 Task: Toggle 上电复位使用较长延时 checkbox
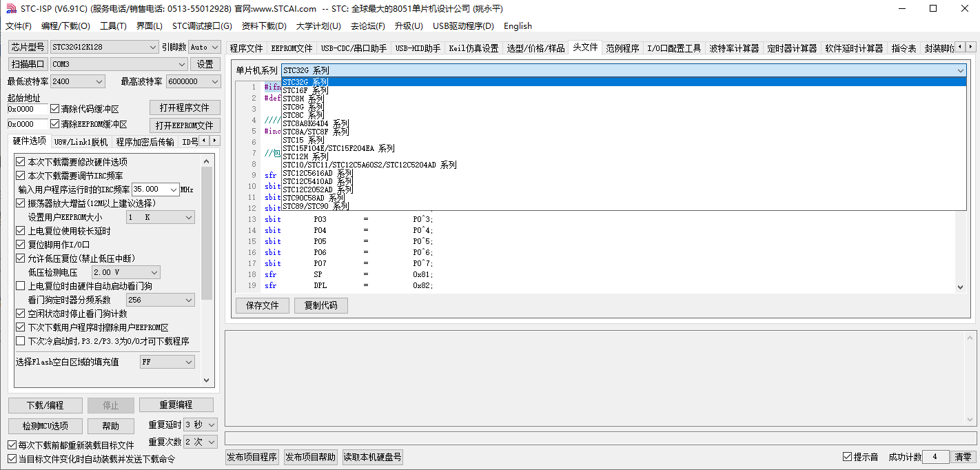pyautogui.click(x=21, y=231)
